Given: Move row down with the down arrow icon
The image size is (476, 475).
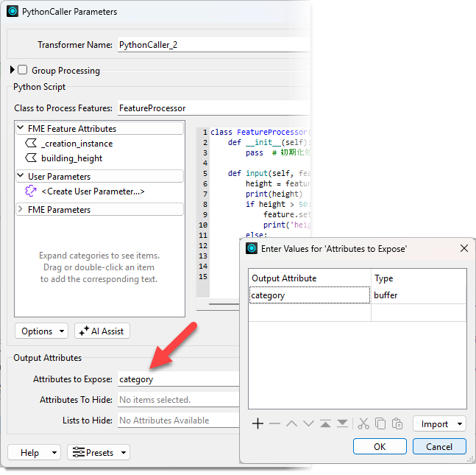Looking at the screenshot, I should (308, 423).
